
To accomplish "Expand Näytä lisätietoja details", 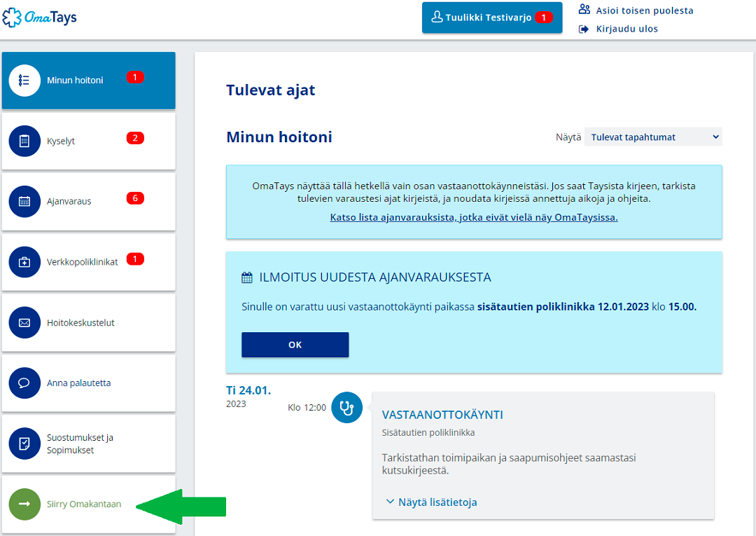I will click(x=431, y=502).
